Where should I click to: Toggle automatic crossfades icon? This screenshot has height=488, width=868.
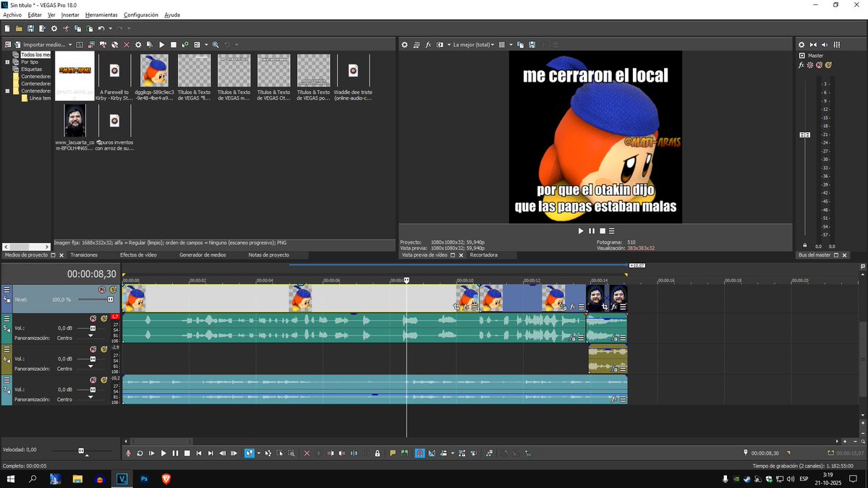click(432, 453)
